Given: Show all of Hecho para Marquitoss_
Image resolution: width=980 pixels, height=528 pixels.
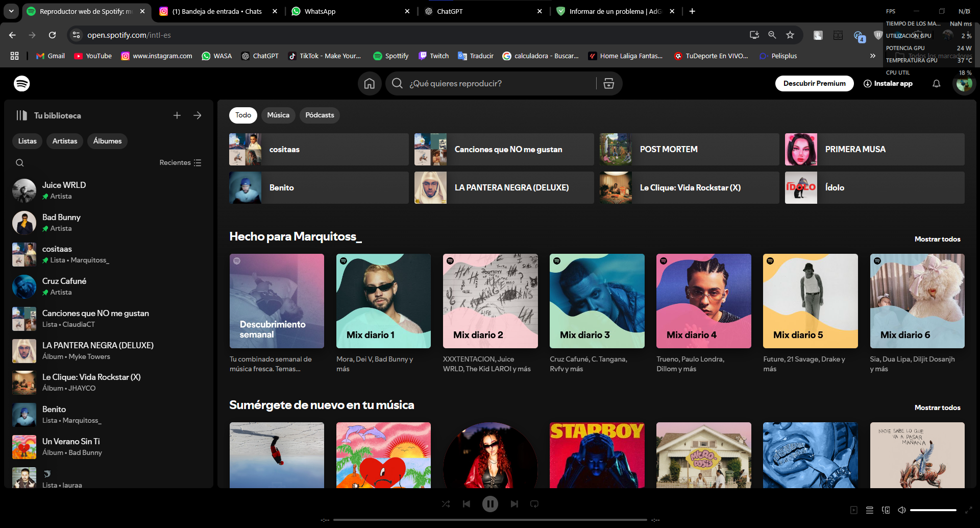Looking at the screenshot, I should coord(937,239).
